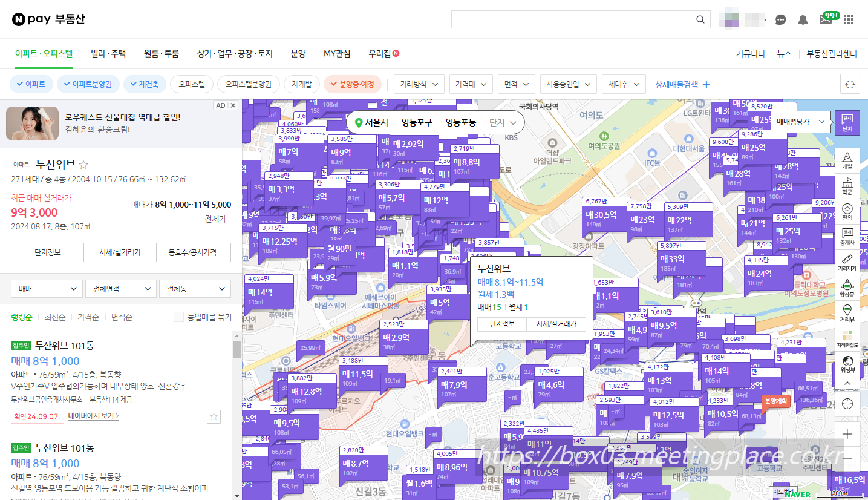The height and width of the screenshot is (500, 868).
Task: Toggle the 아파트 filter chip
Action: pos(32,84)
